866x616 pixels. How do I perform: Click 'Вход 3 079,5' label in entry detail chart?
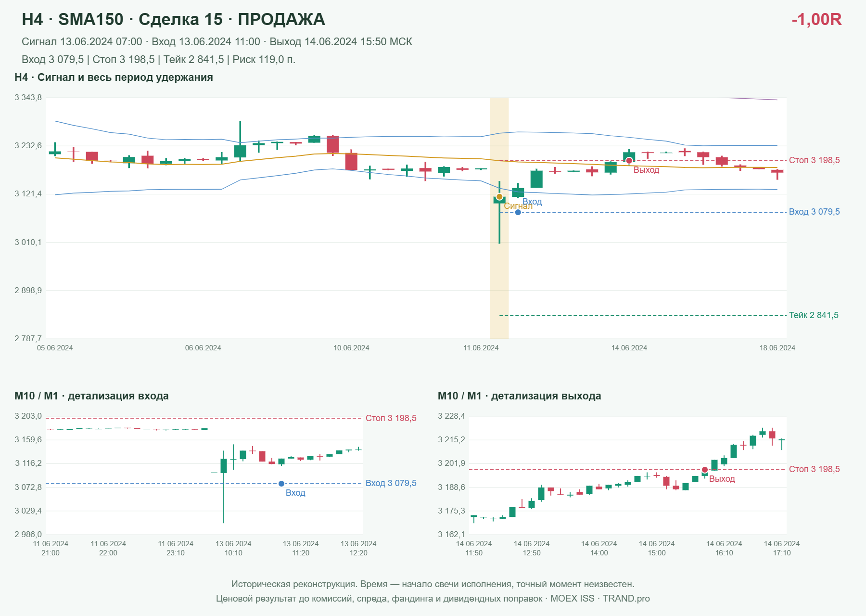391,483
